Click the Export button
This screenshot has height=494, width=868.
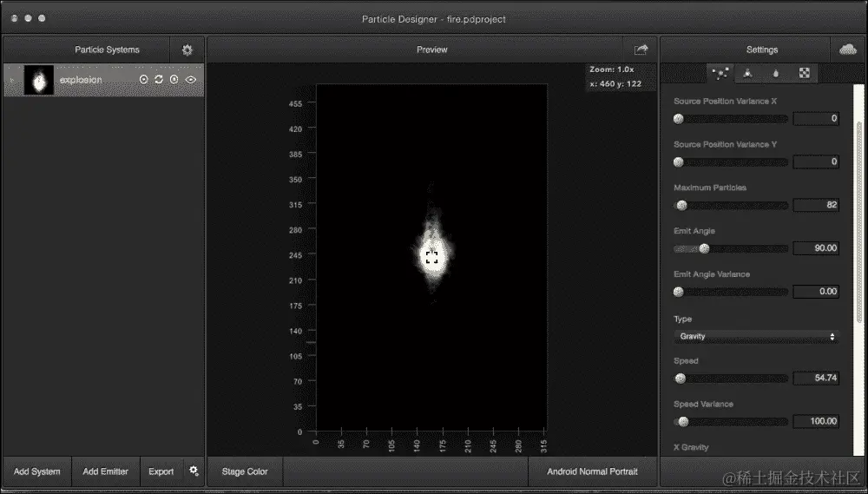[161, 471]
